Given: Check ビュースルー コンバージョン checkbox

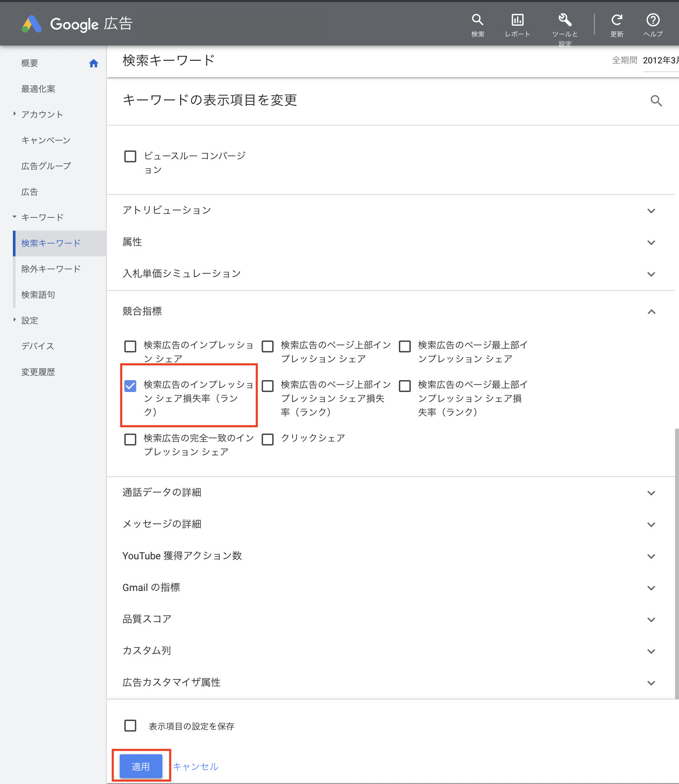Looking at the screenshot, I should [x=130, y=156].
